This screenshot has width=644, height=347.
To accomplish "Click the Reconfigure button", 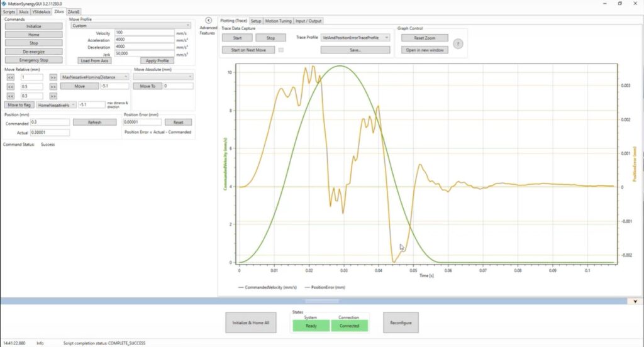I will (x=401, y=322).
